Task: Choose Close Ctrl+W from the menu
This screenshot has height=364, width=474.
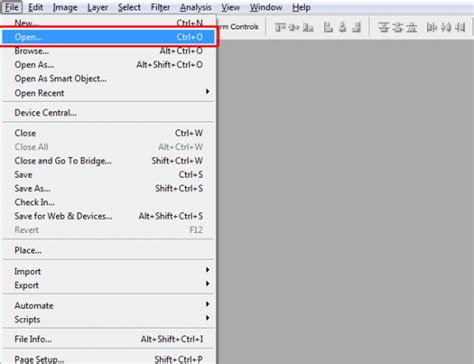Action: [x=108, y=133]
